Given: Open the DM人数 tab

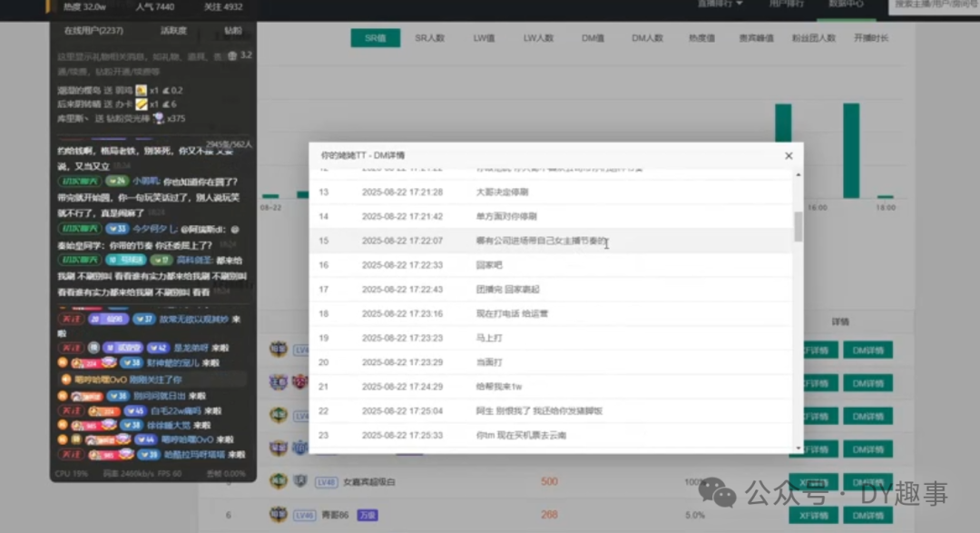Looking at the screenshot, I should point(647,38).
